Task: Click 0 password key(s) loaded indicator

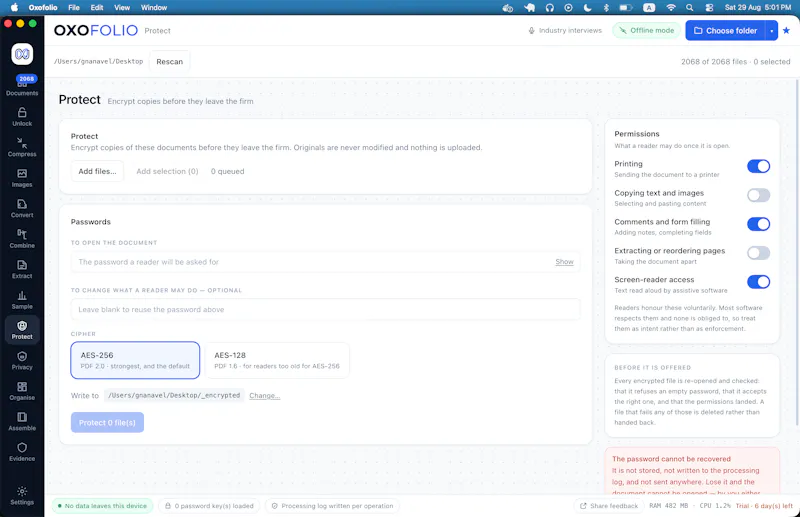Action: (209, 506)
